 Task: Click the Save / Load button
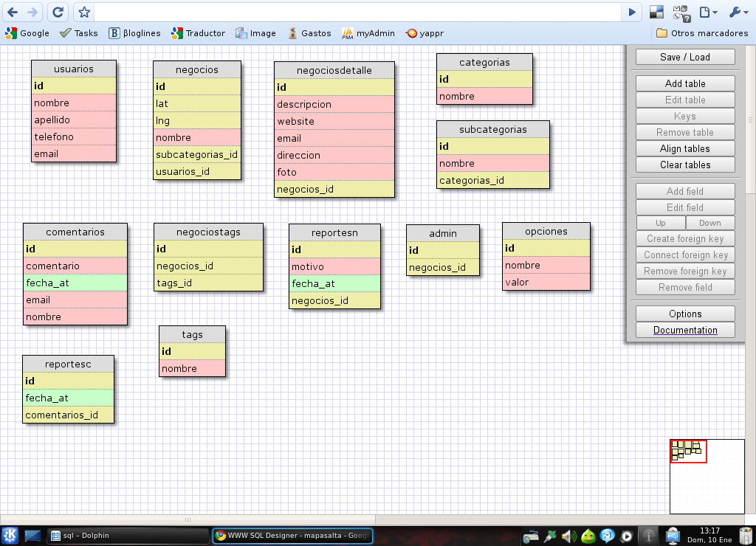(x=685, y=57)
